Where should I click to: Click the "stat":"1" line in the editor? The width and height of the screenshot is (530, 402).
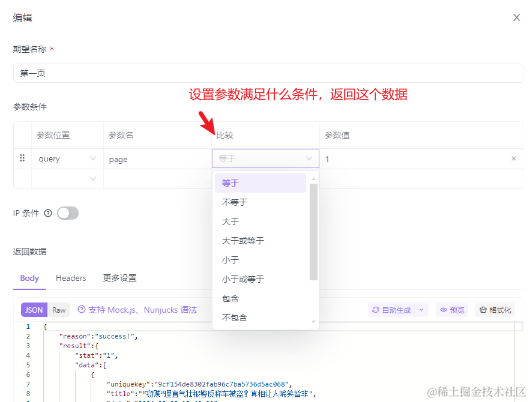coord(96,355)
